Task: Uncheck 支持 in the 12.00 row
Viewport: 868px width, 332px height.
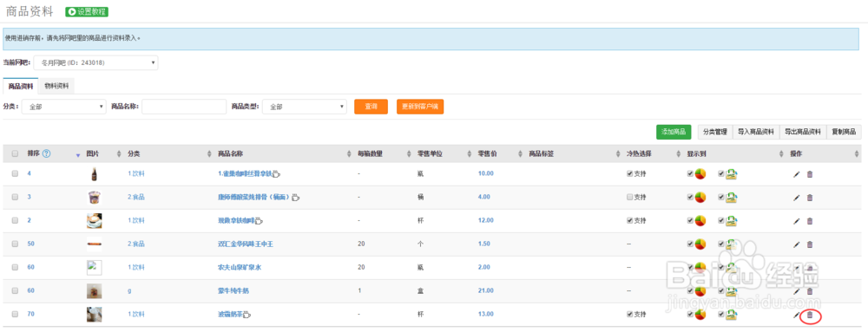Action: coord(630,220)
